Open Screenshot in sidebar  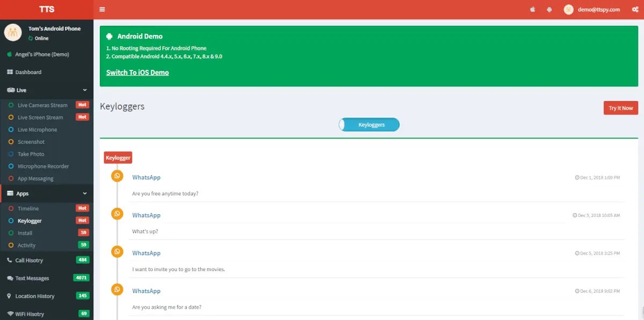click(31, 142)
